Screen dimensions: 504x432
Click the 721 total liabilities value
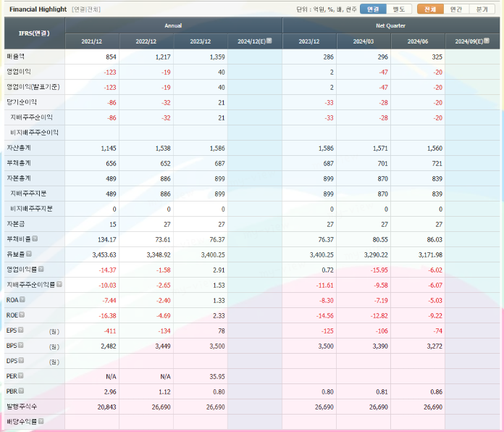click(x=437, y=163)
